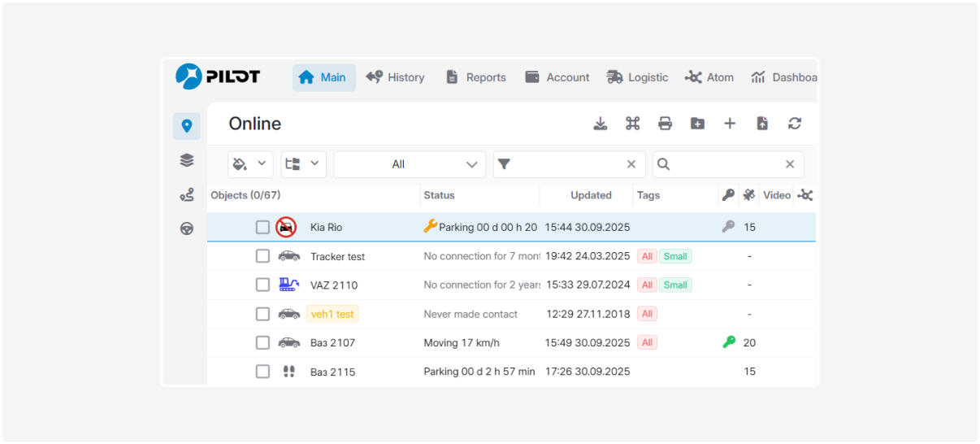
Task: Select the steering wheel sidebar icon
Action: coord(187,229)
